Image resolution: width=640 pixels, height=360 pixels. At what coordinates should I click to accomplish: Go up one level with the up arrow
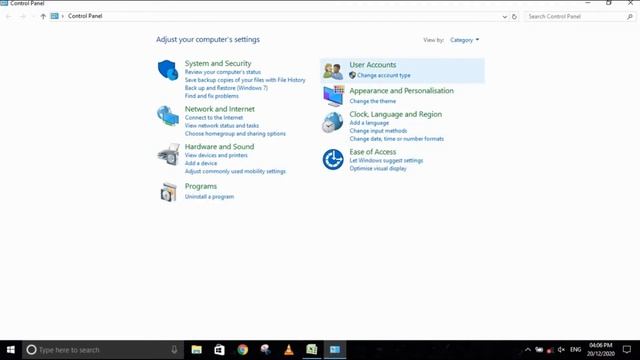tap(43, 16)
